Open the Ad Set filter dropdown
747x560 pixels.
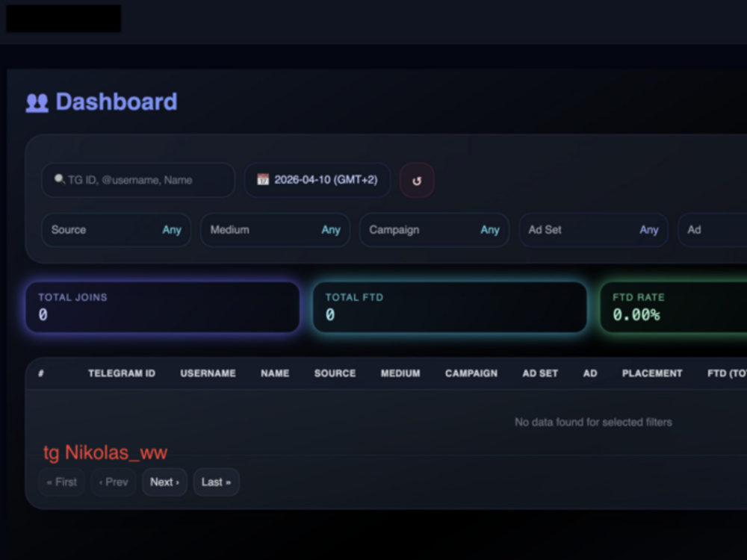pos(593,230)
